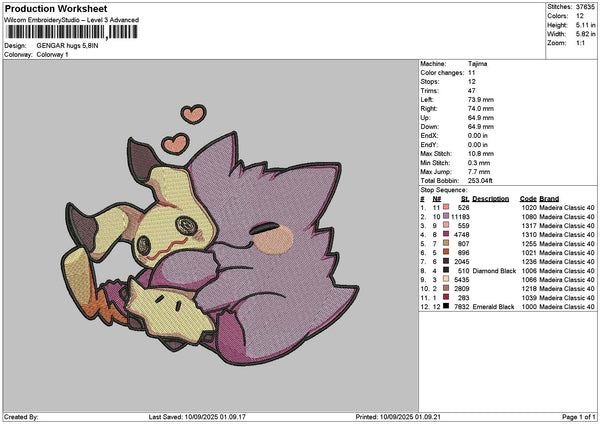Click the dark plum swatch for code 1236
600x424 pixels.
[x=446, y=261]
